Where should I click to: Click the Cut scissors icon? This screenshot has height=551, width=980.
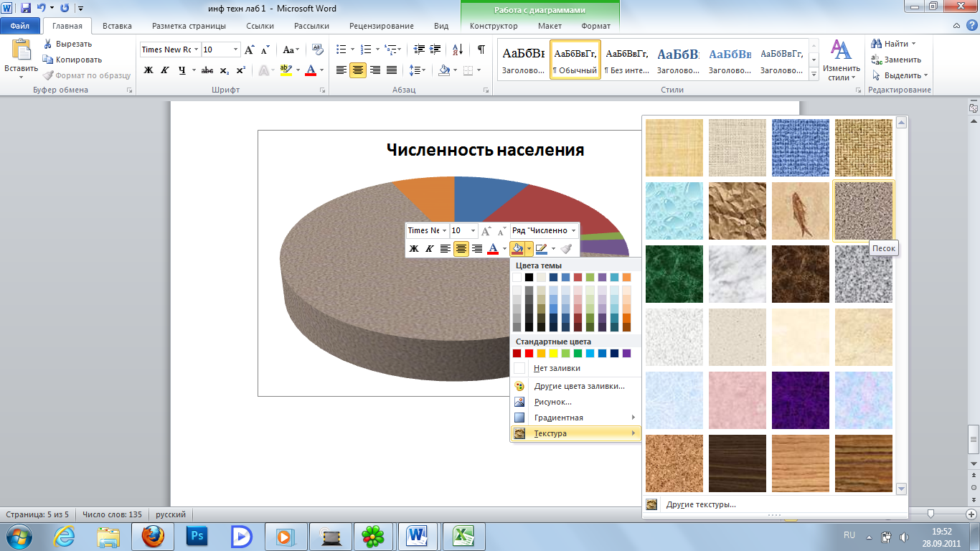point(48,44)
